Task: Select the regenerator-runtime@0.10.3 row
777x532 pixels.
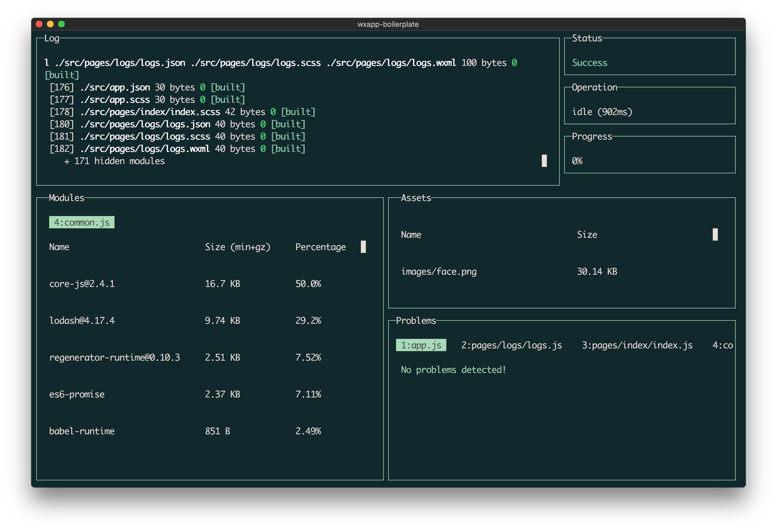Action: pos(114,358)
